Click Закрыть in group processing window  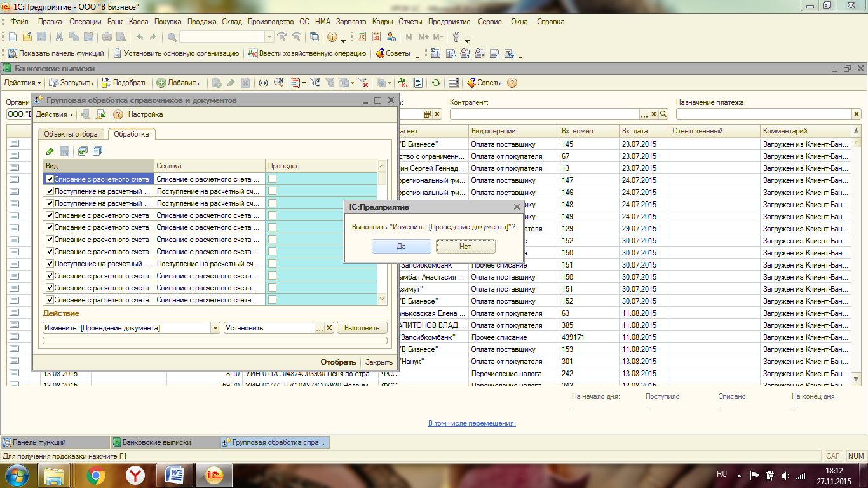(x=379, y=362)
